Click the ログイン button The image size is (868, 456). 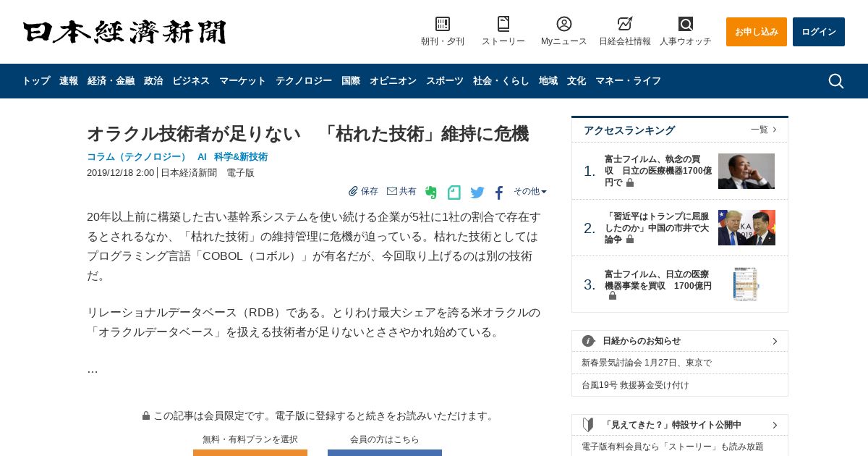tap(819, 32)
